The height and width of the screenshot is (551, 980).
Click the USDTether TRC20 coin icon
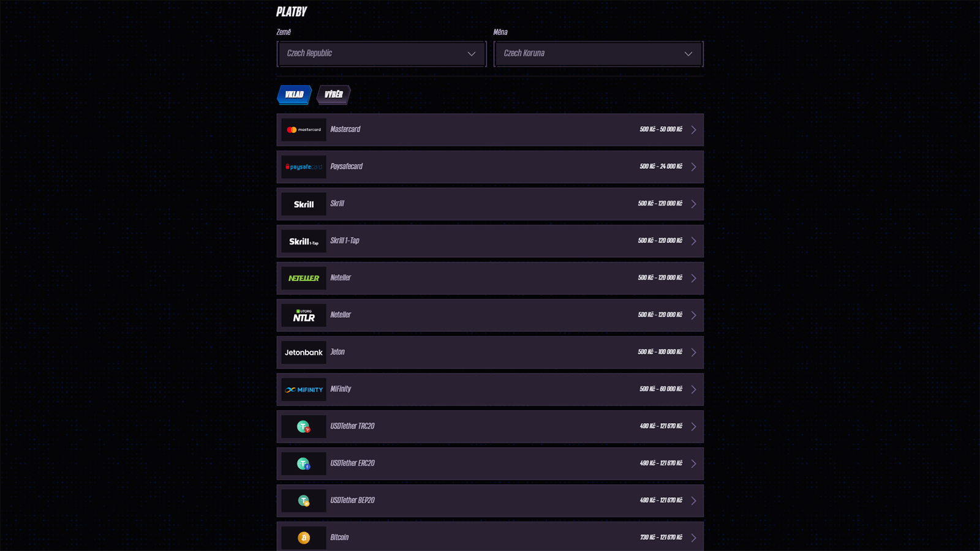(x=304, y=427)
